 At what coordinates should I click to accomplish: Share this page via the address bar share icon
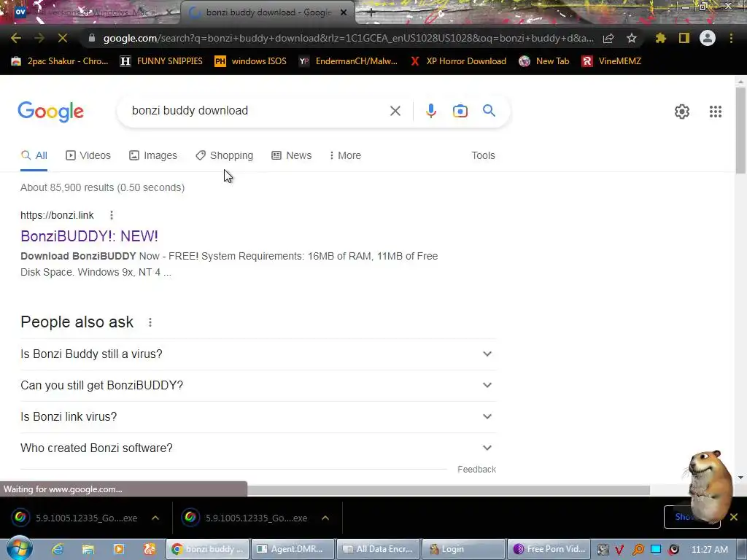point(608,38)
